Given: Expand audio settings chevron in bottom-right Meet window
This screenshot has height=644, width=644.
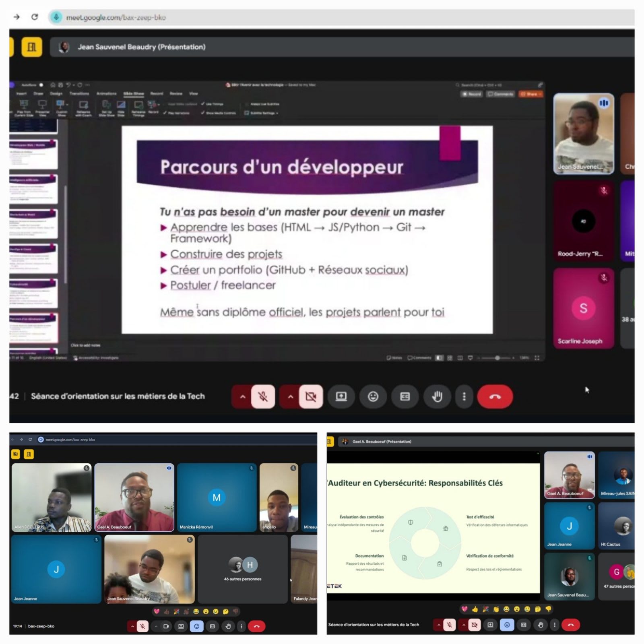Looking at the screenshot, I should (x=439, y=625).
